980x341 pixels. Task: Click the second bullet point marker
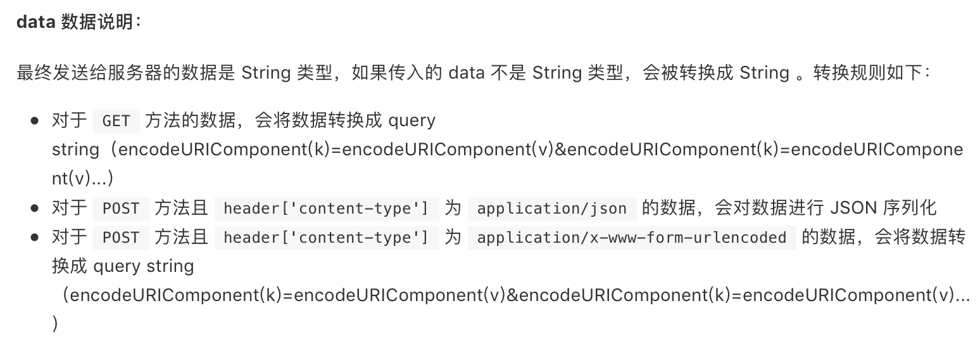click(35, 209)
